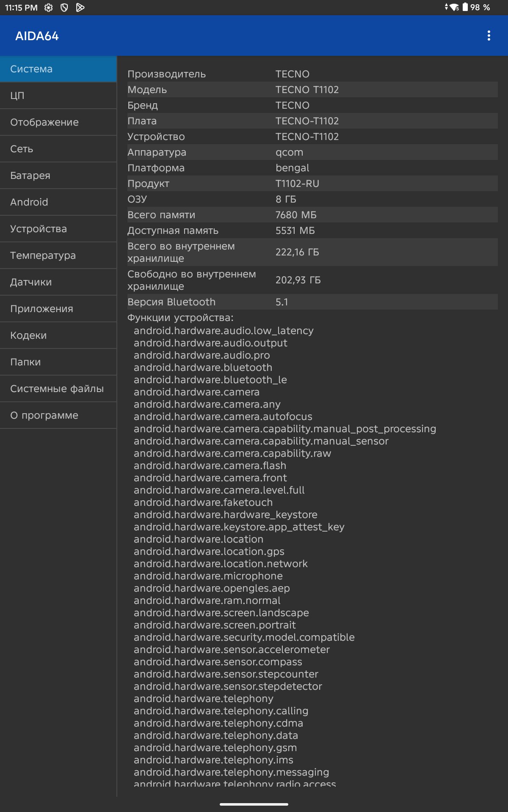Select the Android sidebar item
This screenshot has width=508, height=812.
[x=58, y=202]
